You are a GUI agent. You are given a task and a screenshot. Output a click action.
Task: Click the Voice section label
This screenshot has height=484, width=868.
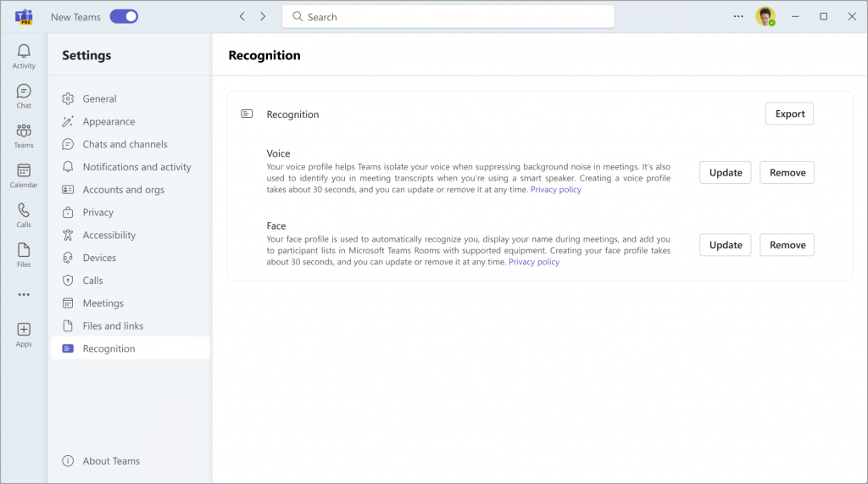coord(278,153)
